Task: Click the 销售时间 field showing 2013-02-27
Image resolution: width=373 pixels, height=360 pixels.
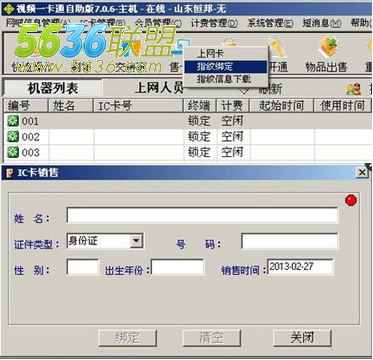Action: point(300,267)
